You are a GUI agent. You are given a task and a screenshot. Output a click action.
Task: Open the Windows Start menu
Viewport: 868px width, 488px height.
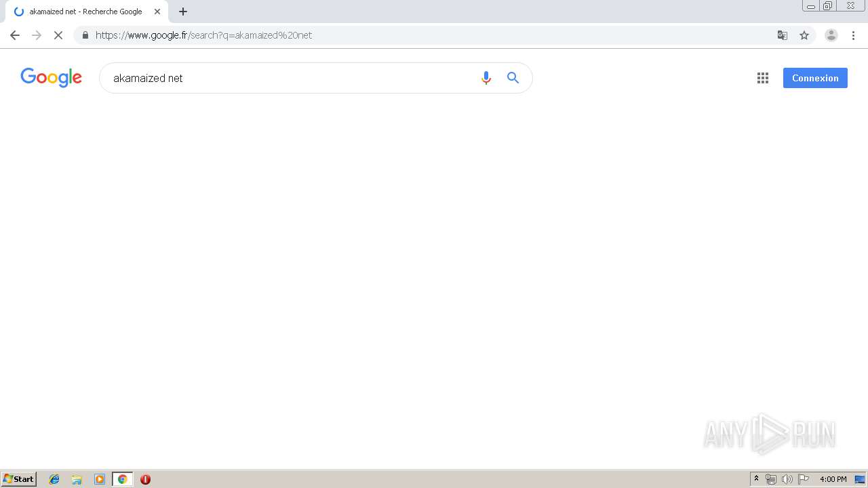19,479
